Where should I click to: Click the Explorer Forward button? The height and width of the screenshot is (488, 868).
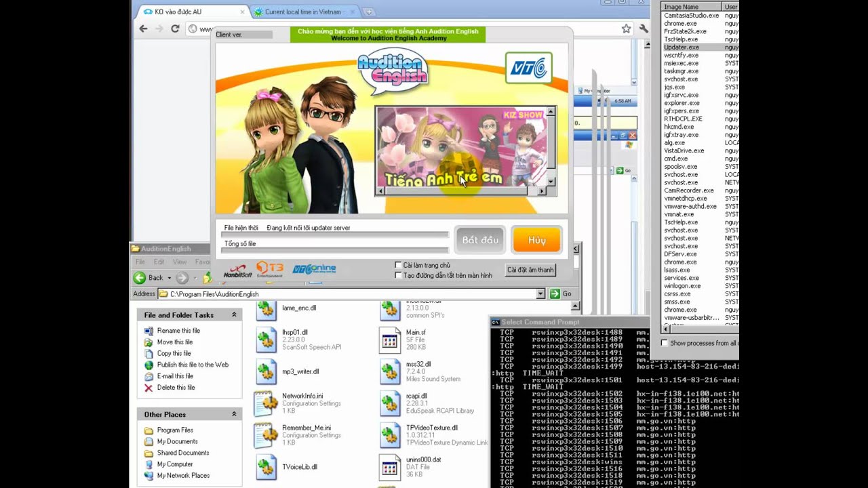click(x=182, y=278)
